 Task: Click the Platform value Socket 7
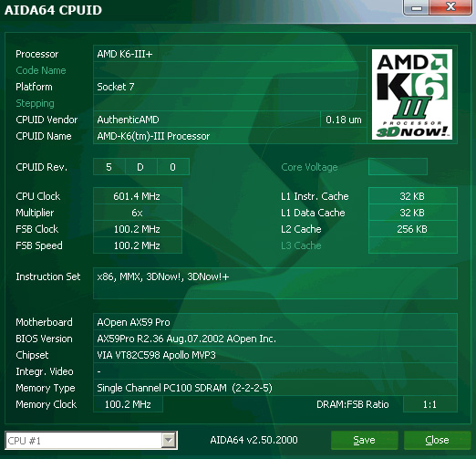pyautogui.click(x=230, y=87)
